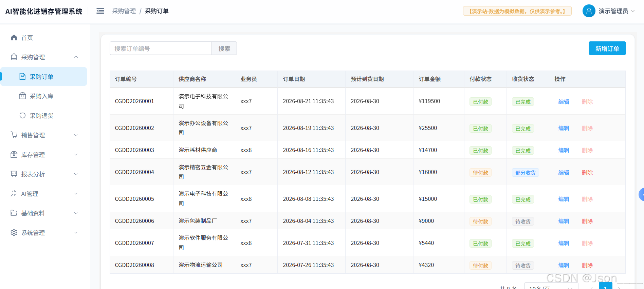Edit order CGDD20260005
The width and height of the screenshot is (644, 289).
[564, 199]
